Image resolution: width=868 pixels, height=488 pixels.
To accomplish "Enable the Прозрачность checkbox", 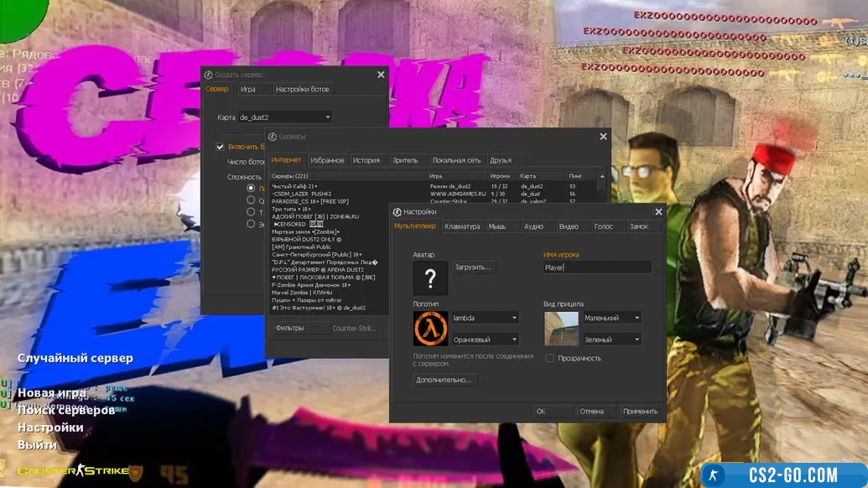I will (x=550, y=358).
